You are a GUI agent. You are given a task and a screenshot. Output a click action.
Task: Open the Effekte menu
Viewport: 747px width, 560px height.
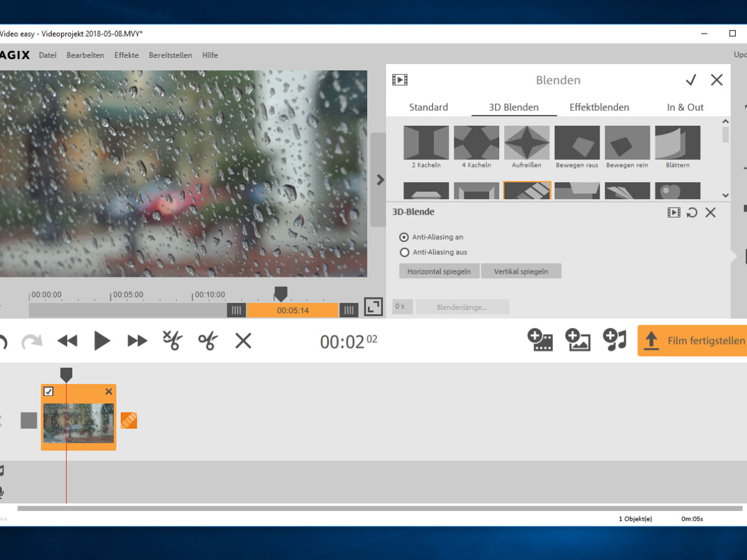tap(126, 55)
